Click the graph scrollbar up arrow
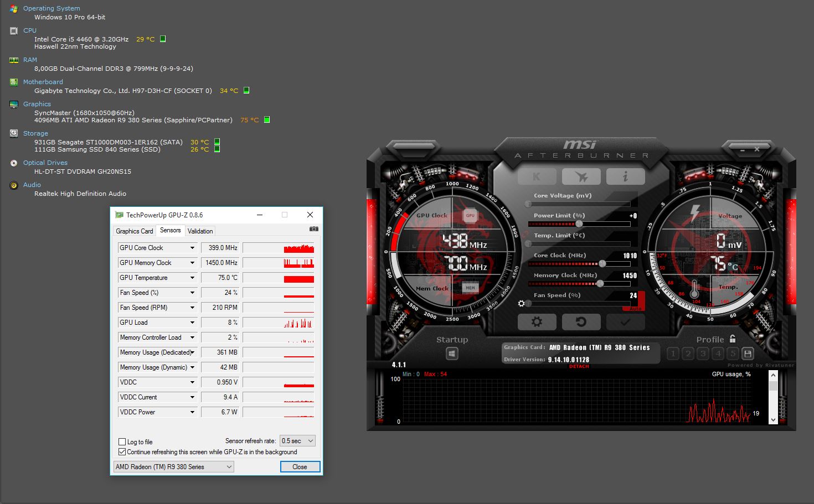 pyautogui.click(x=773, y=375)
